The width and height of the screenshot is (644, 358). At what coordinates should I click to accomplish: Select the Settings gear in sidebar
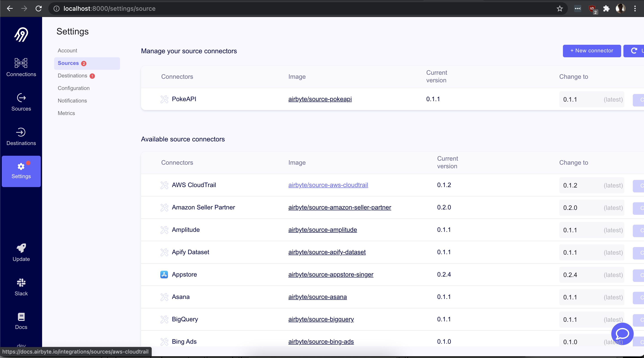coord(21,167)
